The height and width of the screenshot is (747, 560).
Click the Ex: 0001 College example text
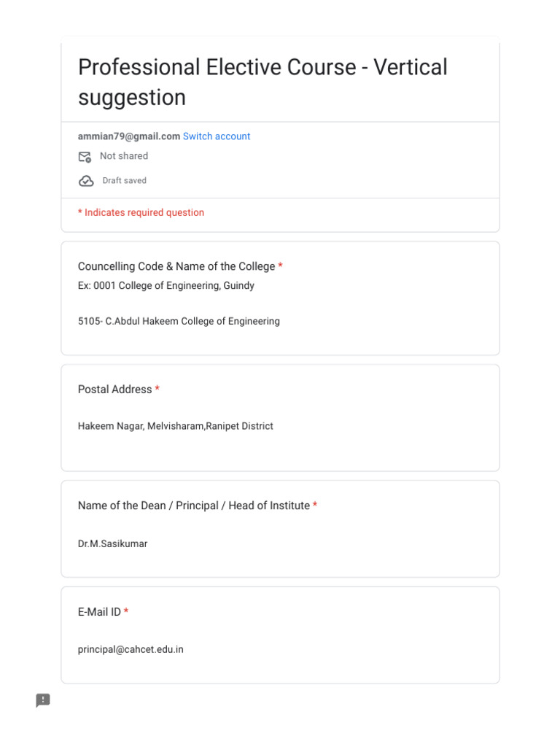coord(166,286)
